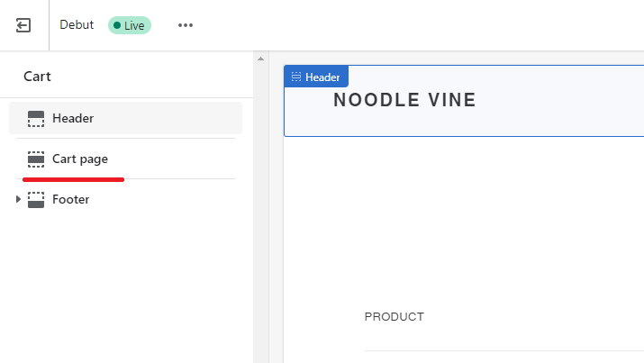Open the three-dot more actions menu

coord(186,25)
